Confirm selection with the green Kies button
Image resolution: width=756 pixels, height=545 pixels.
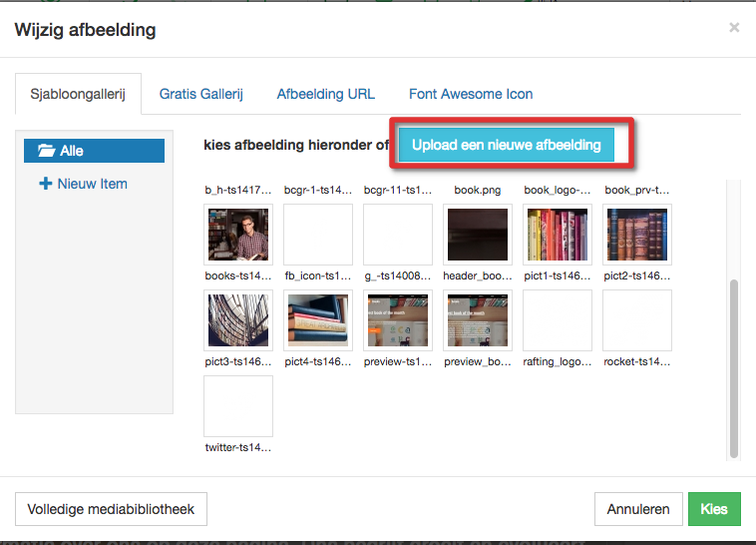(x=714, y=509)
